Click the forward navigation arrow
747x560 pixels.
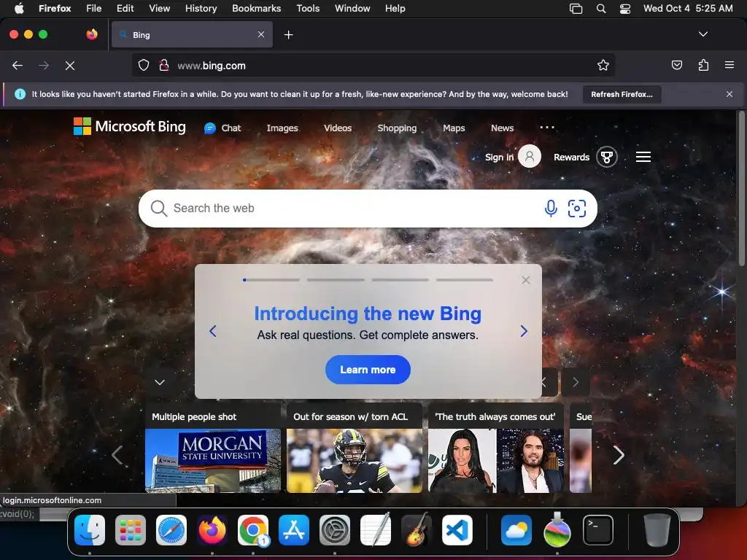click(44, 66)
